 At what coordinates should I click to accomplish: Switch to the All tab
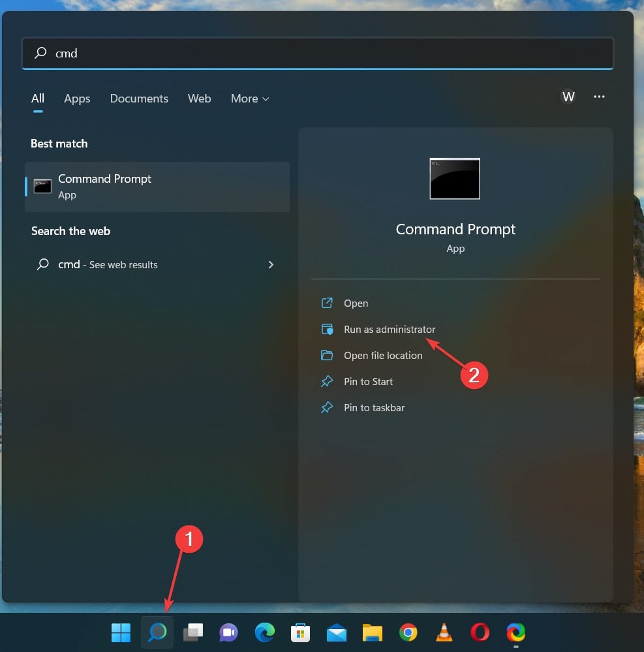pyautogui.click(x=38, y=99)
